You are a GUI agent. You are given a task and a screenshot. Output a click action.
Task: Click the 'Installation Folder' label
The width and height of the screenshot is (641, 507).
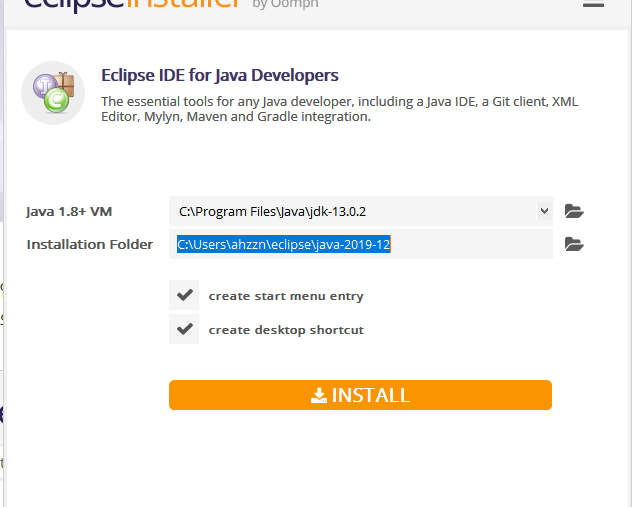[x=90, y=244]
